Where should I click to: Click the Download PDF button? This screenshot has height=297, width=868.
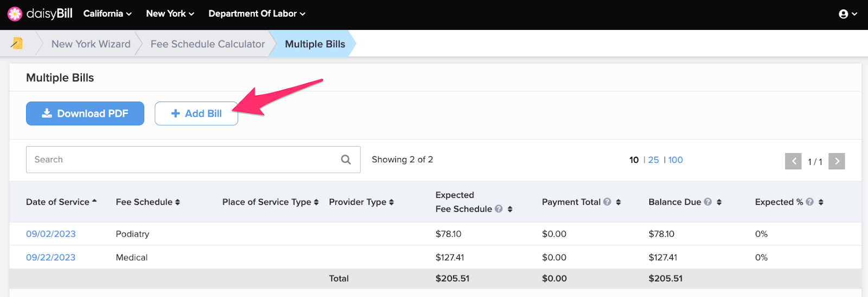tap(85, 113)
